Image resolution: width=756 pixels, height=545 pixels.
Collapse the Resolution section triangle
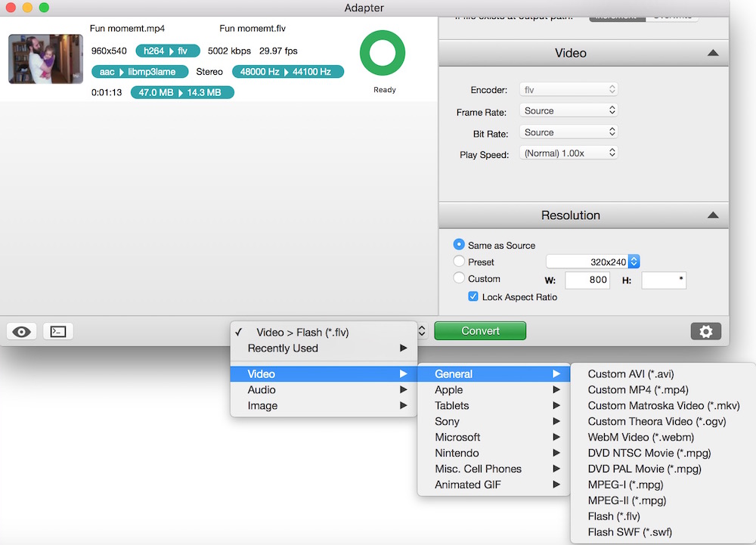[712, 215]
